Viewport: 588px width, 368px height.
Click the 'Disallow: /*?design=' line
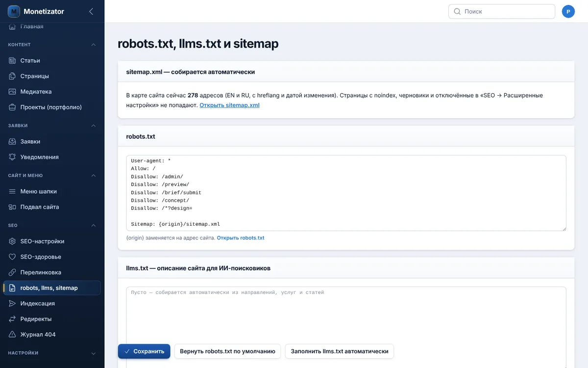click(x=162, y=208)
